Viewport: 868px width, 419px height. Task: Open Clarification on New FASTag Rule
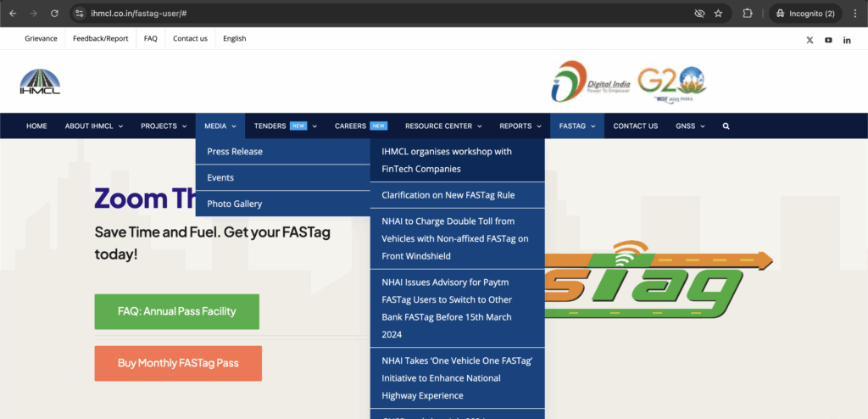457,195
